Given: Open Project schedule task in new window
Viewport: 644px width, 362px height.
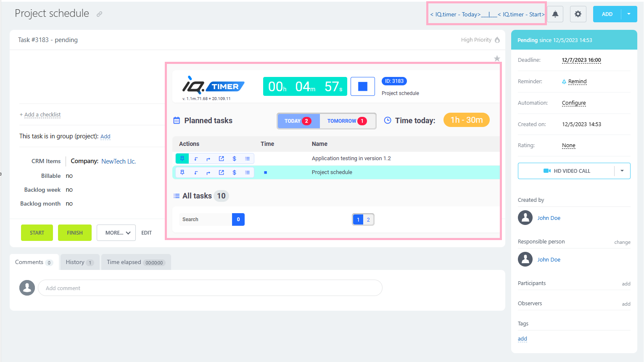Looking at the screenshot, I should click(221, 172).
